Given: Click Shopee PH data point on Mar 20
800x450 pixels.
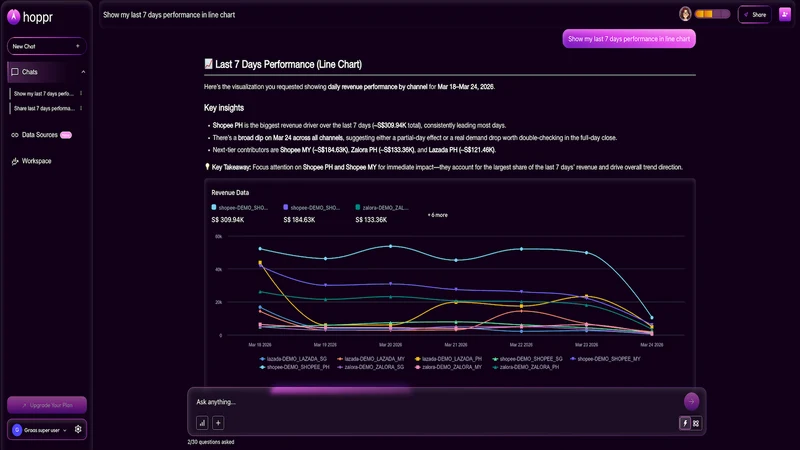Looking at the screenshot, I should (x=391, y=246).
